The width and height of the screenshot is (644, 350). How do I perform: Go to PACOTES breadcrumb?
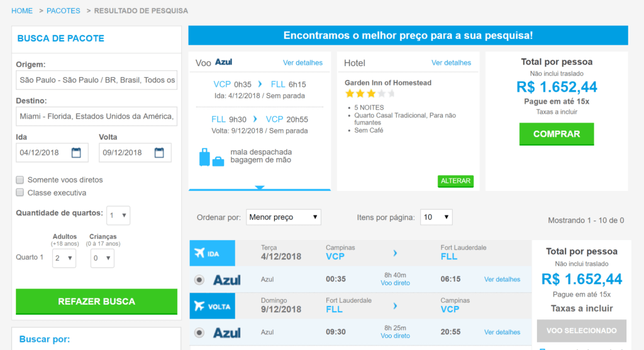[64, 11]
